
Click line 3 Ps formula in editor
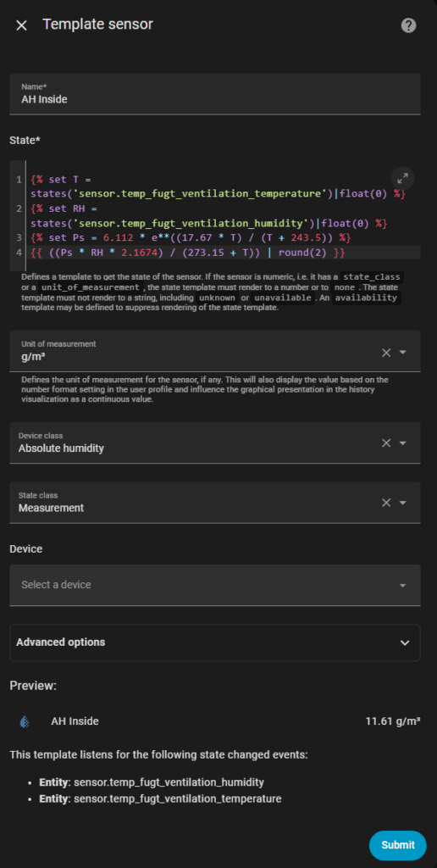pos(191,238)
